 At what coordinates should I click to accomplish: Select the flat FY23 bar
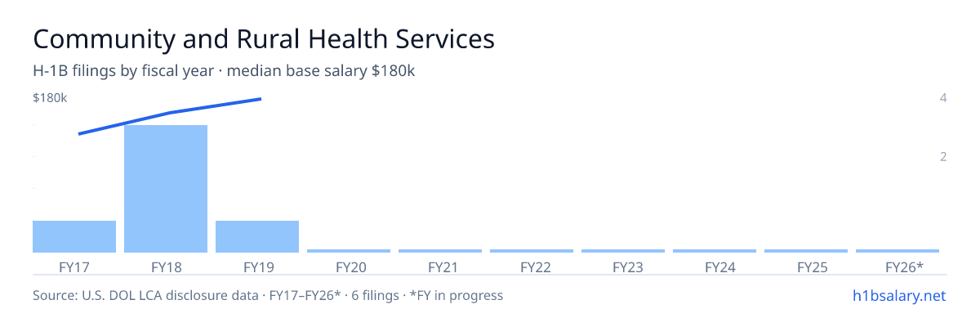[x=623, y=251]
